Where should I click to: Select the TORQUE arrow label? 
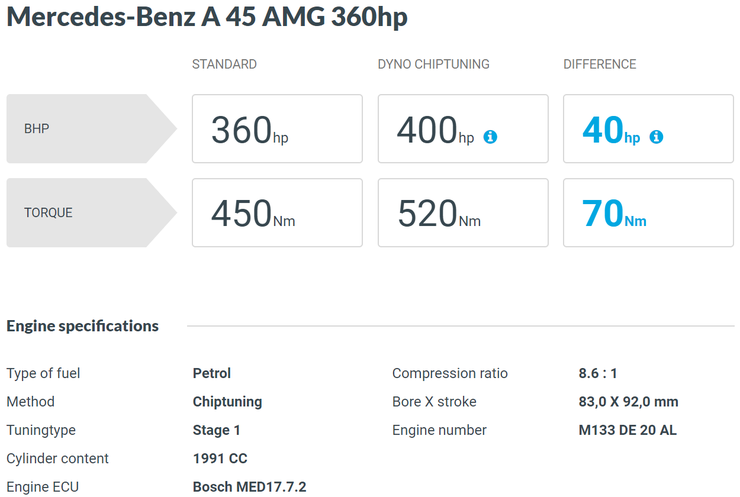pos(92,212)
